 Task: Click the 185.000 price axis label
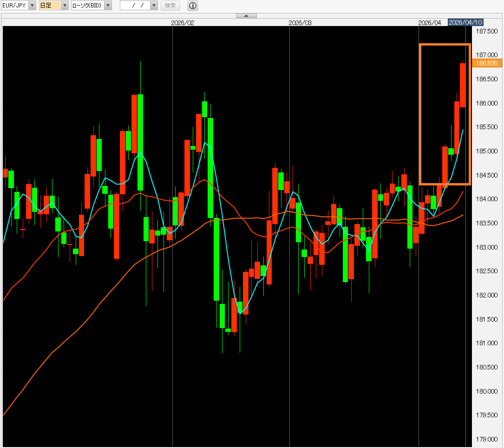coord(487,151)
